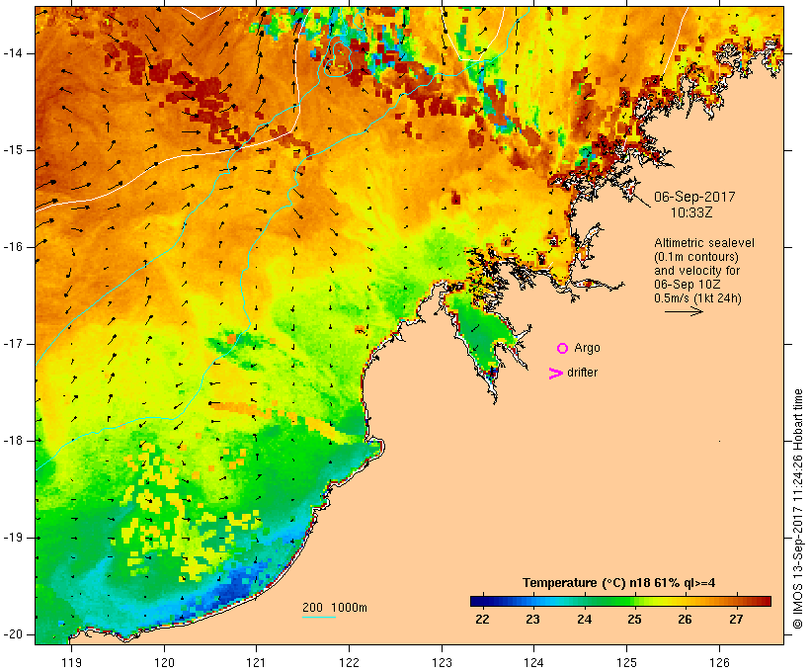Click the magenta drifter arrowhead legend symbol
The height and width of the screenshot is (672, 810).
(x=556, y=374)
